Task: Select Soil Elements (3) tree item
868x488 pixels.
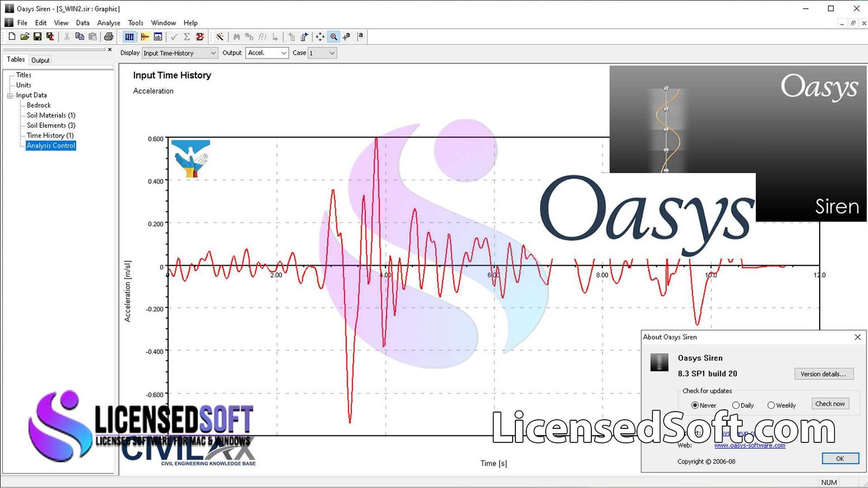Action: click(x=51, y=125)
